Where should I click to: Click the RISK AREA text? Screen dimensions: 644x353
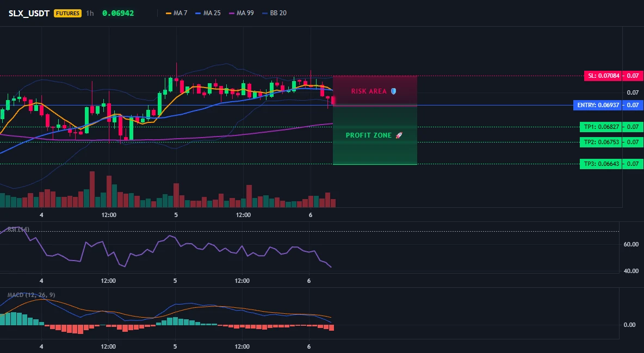pos(369,91)
